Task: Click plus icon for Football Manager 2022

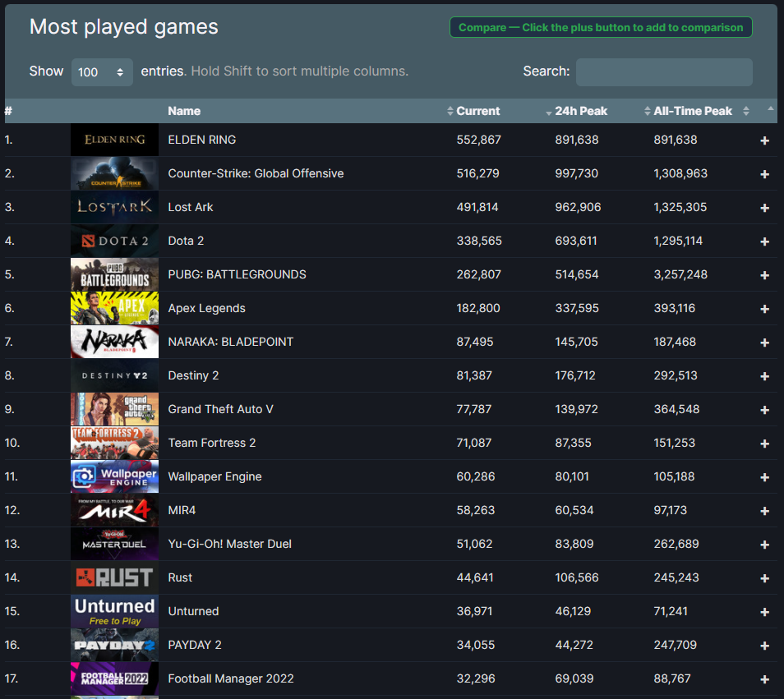Action: coord(764,679)
